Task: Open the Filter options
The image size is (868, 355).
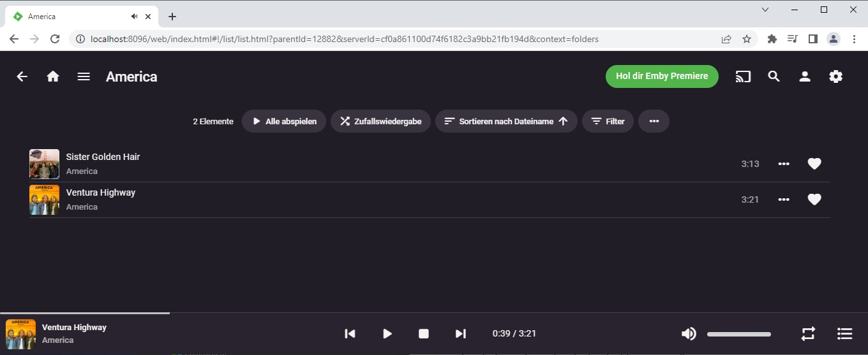Action: pos(608,121)
